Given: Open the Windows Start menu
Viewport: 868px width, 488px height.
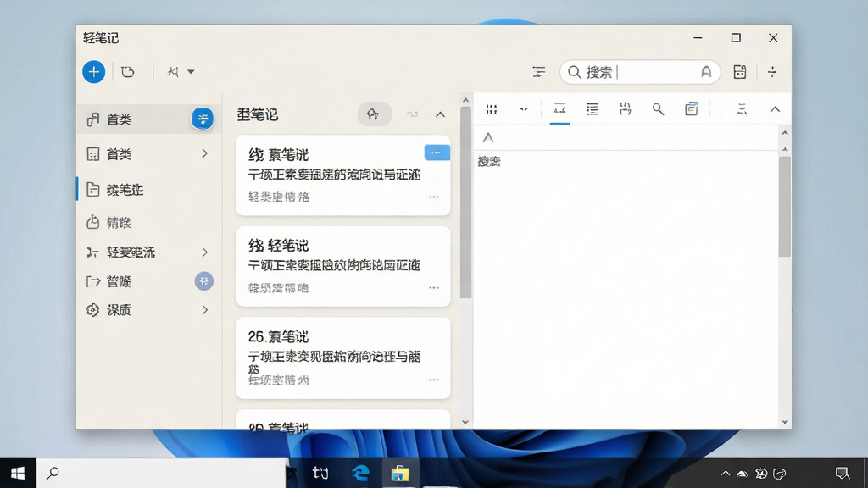Looking at the screenshot, I should coord(18,473).
